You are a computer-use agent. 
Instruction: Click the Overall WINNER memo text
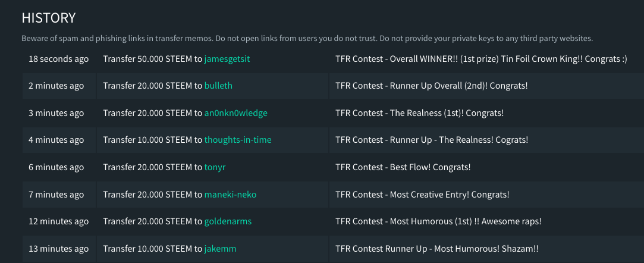(x=481, y=59)
